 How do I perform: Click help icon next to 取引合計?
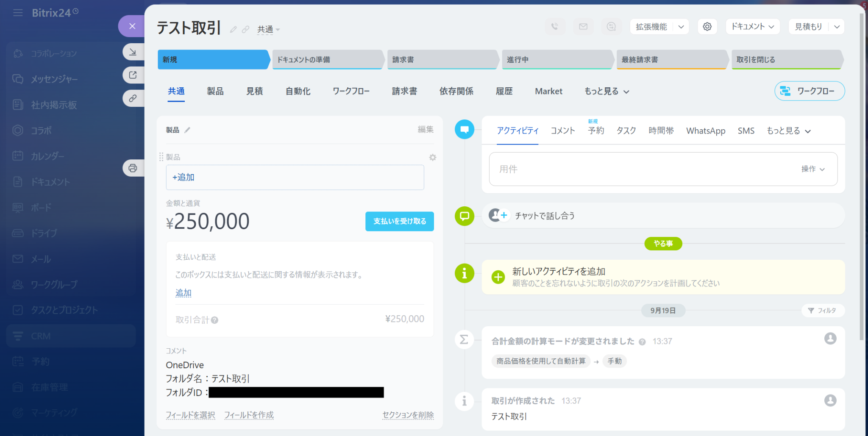[x=215, y=320]
